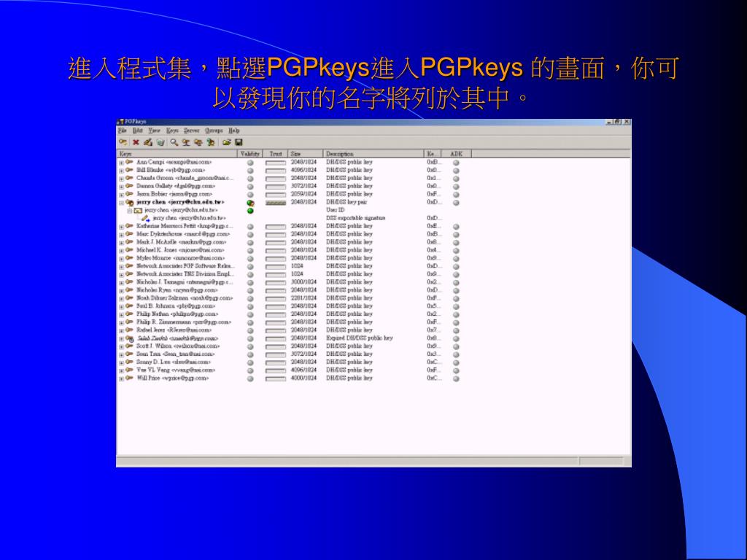The image size is (747, 560).
Task: Click the key properties toolbar icon
Action: coord(211,142)
